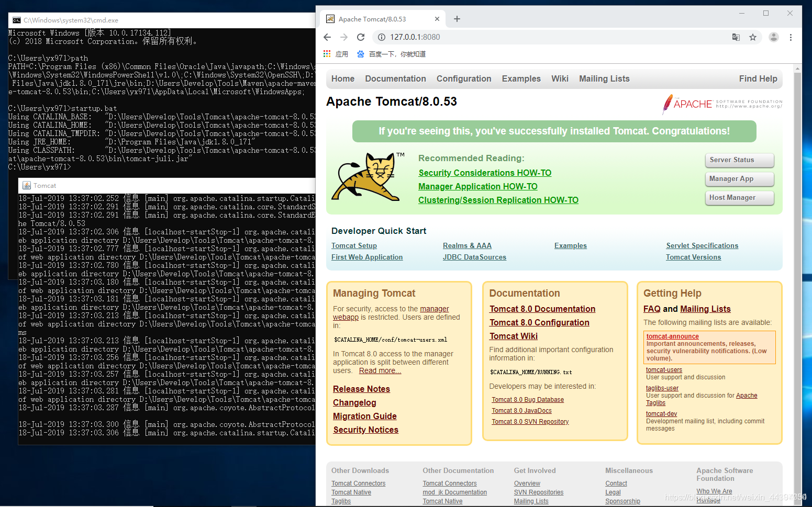Open the Security Notices link
Image resolution: width=812 pixels, height=507 pixels.
(366, 430)
